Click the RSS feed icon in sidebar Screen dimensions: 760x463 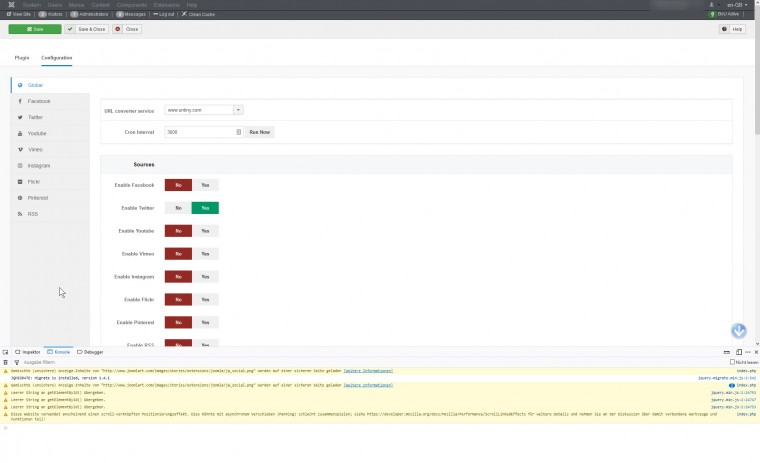[x=20, y=214]
